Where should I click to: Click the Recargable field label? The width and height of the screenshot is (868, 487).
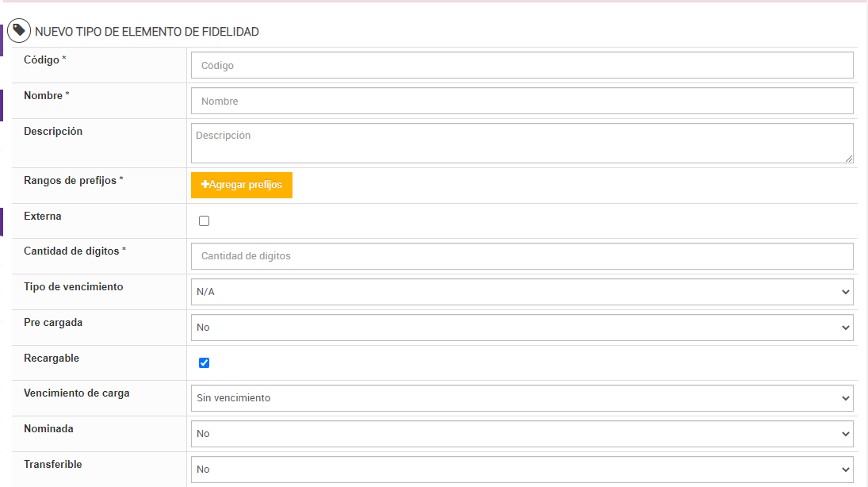click(x=52, y=358)
